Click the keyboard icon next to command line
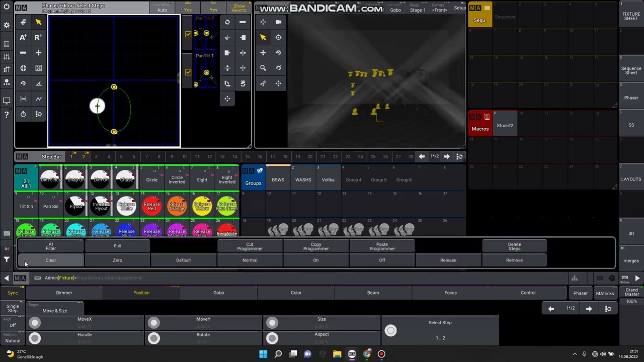 pyautogui.click(x=38, y=278)
